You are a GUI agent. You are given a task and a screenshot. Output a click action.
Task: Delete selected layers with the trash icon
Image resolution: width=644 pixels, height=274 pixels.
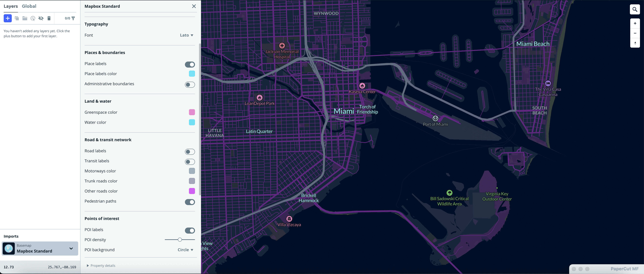49,18
